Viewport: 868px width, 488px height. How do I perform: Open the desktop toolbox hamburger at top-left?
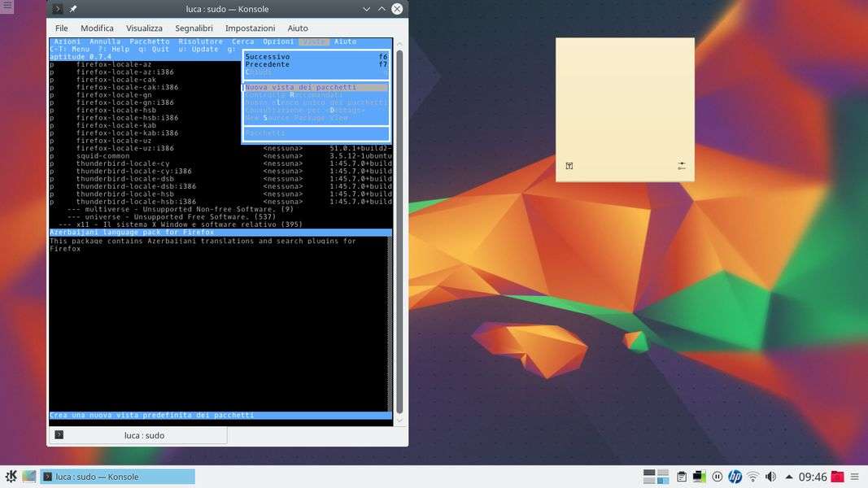[7, 6]
